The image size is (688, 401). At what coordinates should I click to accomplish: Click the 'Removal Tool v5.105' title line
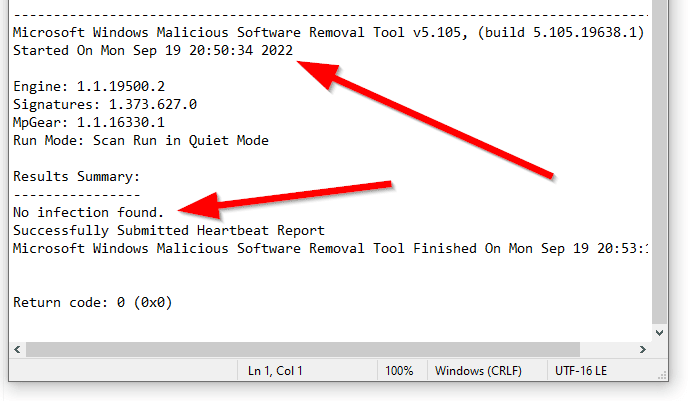click(329, 32)
